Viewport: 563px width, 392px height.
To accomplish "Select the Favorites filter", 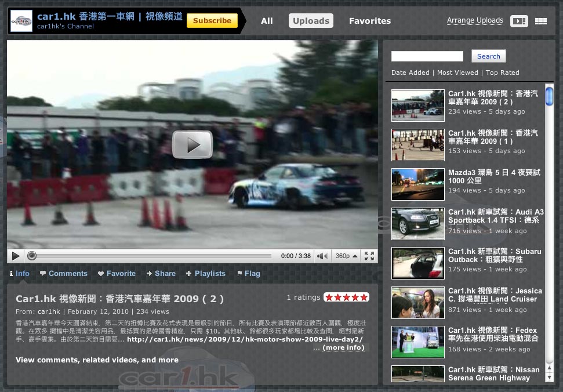I will click(x=370, y=21).
